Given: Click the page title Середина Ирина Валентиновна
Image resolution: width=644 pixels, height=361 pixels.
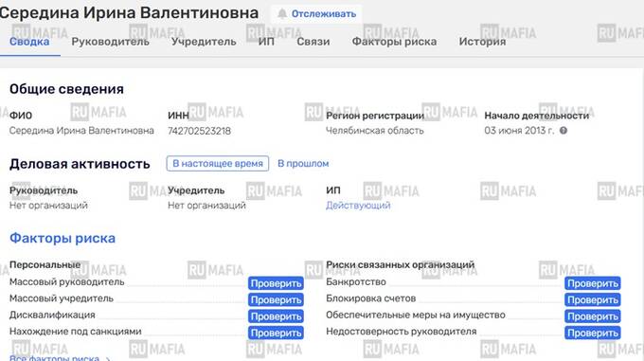Looking at the screenshot, I should click(x=129, y=12).
